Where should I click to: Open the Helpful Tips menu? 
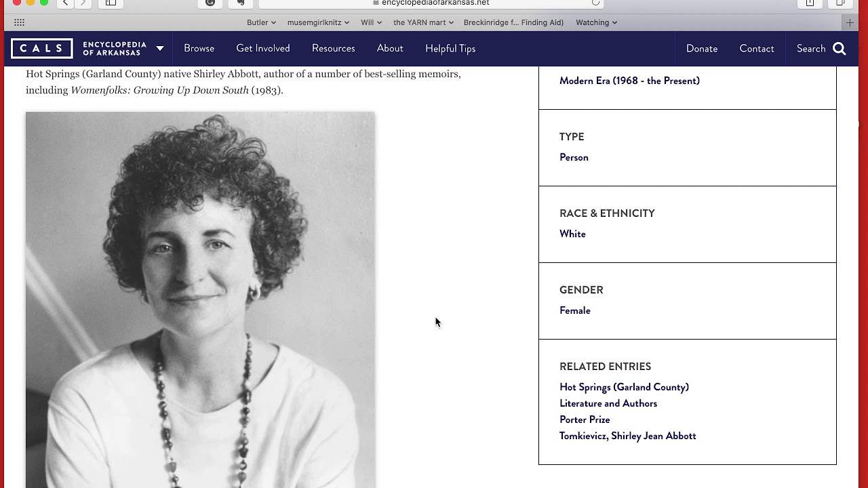pyautogui.click(x=450, y=49)
